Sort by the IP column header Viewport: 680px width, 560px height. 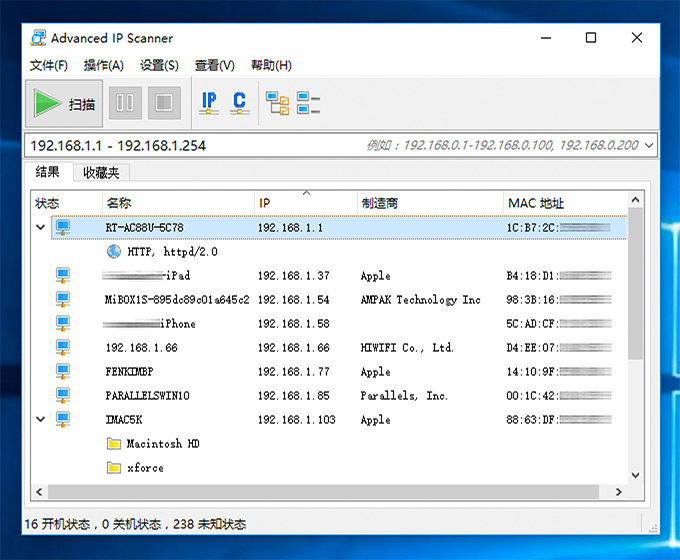(x=306, y=203)
